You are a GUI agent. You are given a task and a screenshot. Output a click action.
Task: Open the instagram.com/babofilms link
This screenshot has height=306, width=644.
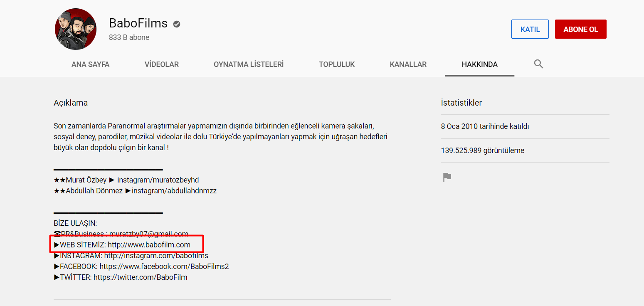coord(156,256)
